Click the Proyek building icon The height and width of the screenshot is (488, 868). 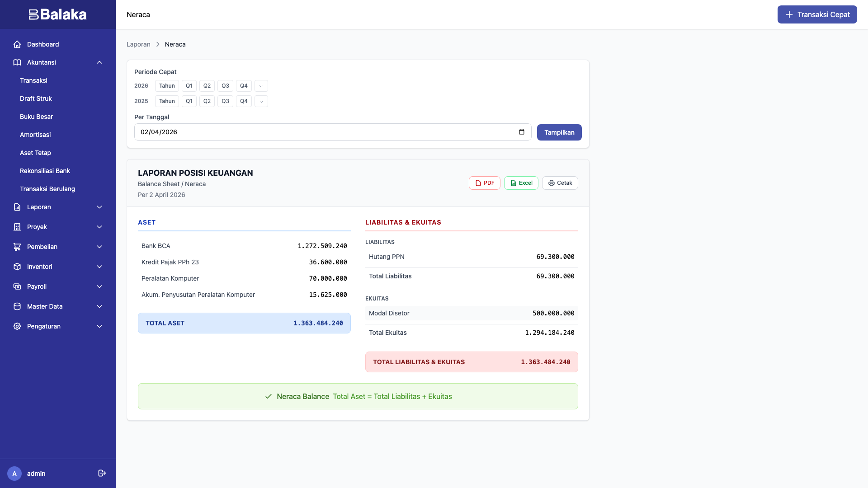(17, 227)
